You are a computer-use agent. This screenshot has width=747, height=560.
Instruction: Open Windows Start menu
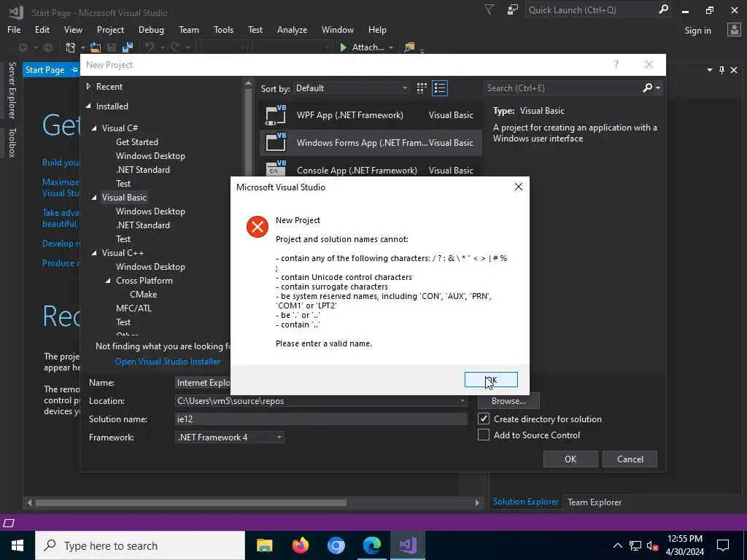[x=18, y=545]
